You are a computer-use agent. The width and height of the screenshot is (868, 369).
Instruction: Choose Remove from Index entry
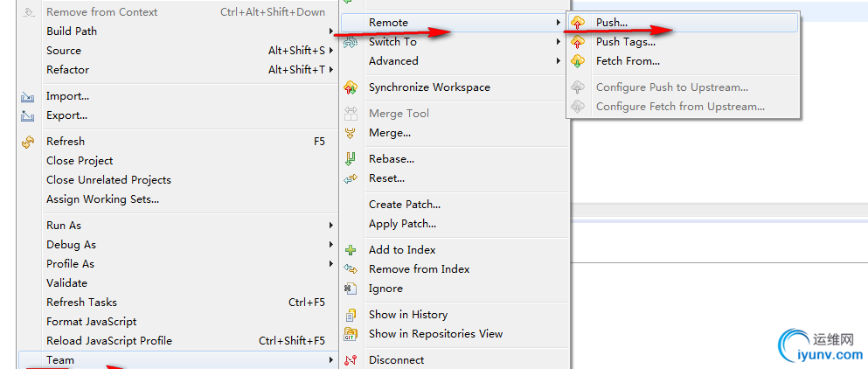pos(419,269)
